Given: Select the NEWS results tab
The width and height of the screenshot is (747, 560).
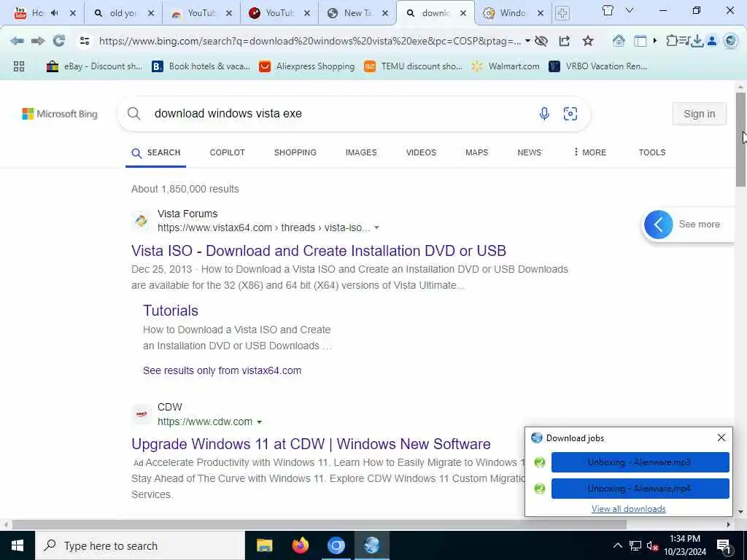Looking at the screenshot, I should point(530,152).
